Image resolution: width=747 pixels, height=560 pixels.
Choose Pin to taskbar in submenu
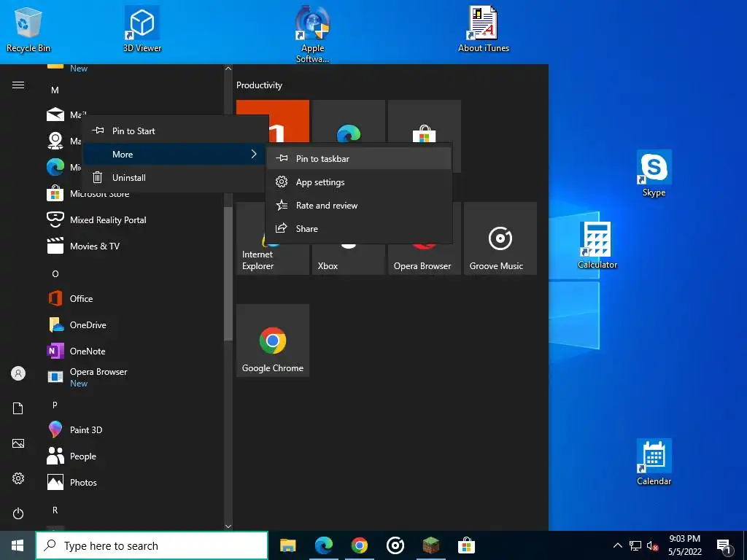(359, 158)
